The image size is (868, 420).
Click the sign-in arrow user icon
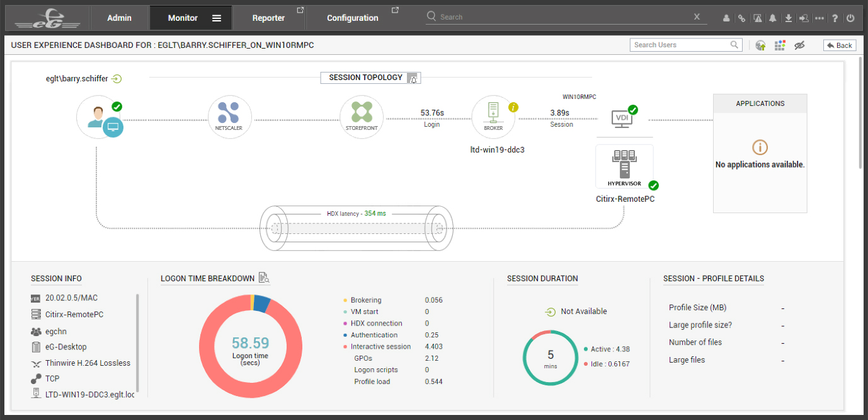804,18
